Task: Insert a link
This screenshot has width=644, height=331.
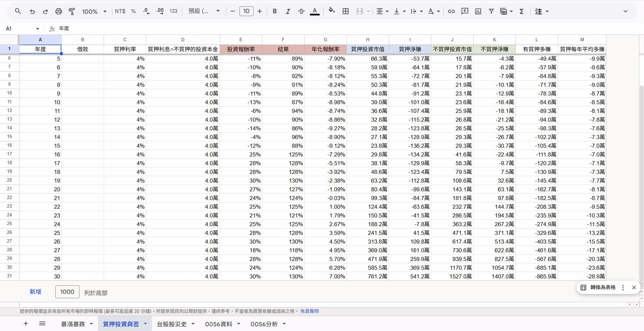Action: (x=451, y=11)
